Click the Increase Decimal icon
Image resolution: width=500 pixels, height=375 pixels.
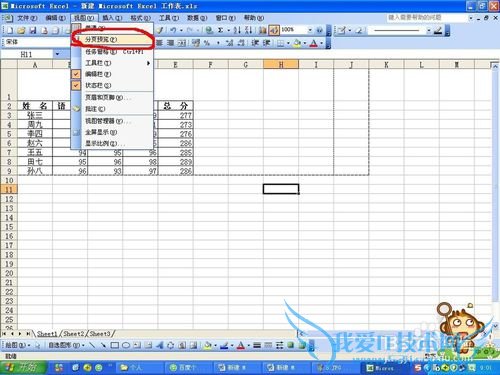point(229,43)
